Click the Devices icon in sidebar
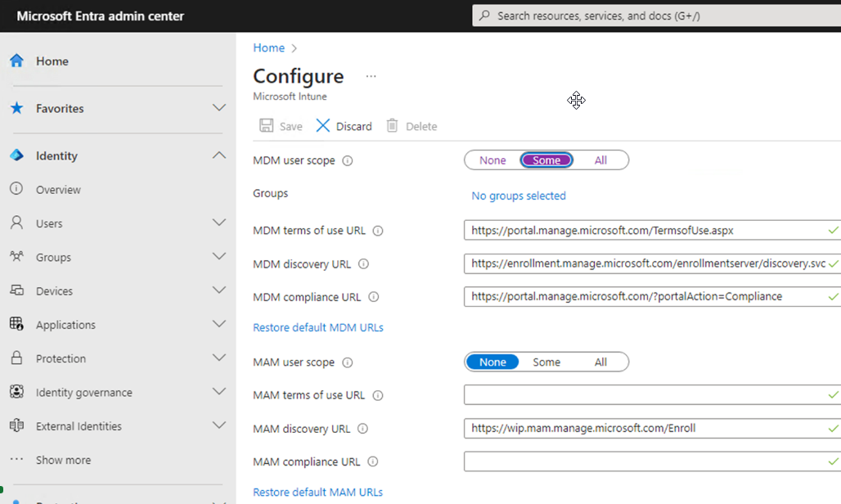 [x=16, y=291]
